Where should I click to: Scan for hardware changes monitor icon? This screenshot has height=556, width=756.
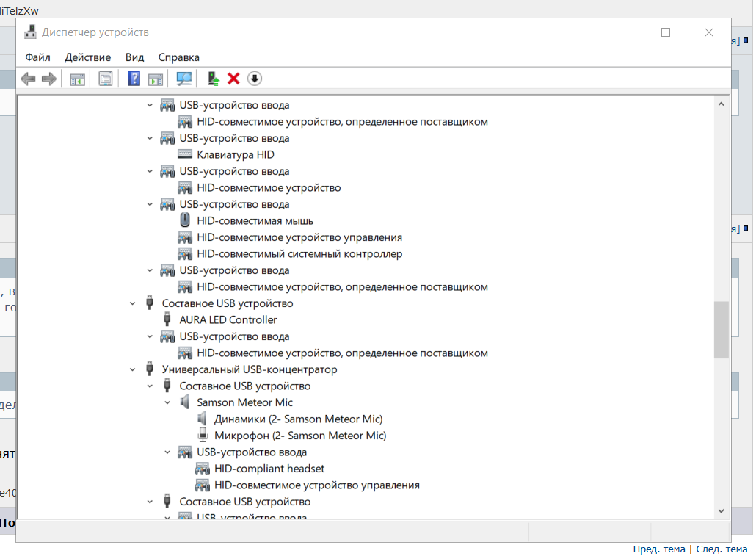point(183,79)
